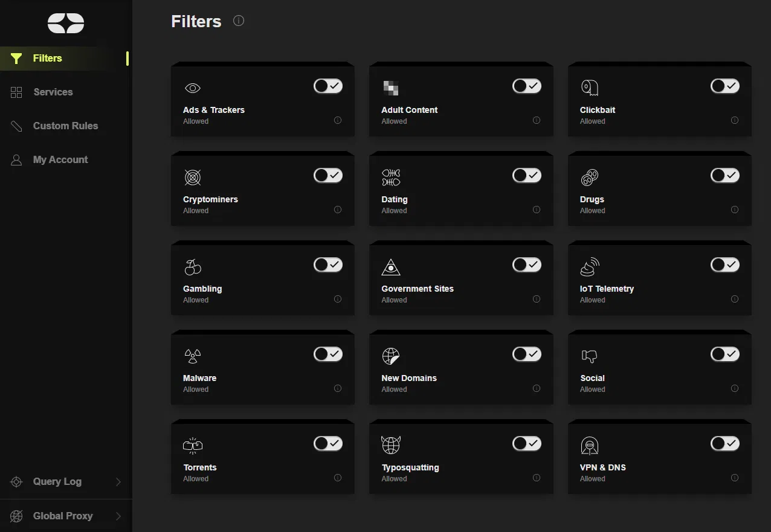Click the Dating filter title
Screen dimensions: 771x532
coord(395,199)
